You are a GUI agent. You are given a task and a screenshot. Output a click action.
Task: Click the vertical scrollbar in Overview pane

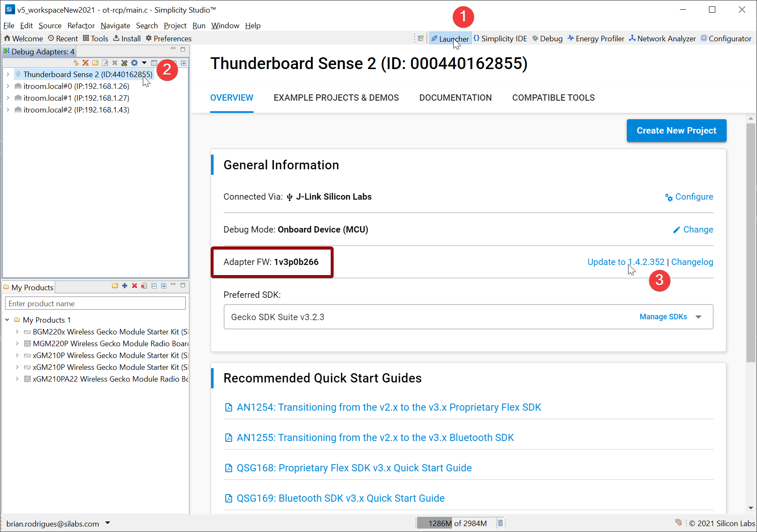[751, 242]
